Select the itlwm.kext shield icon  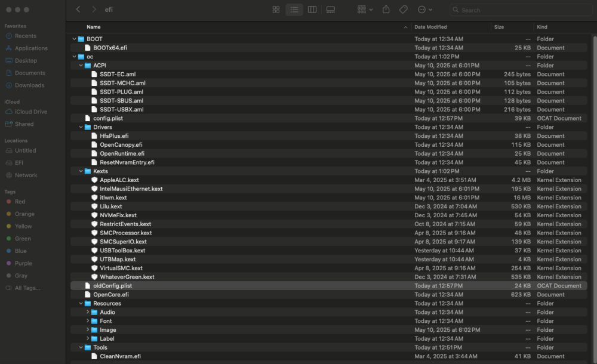click(94, 198)
